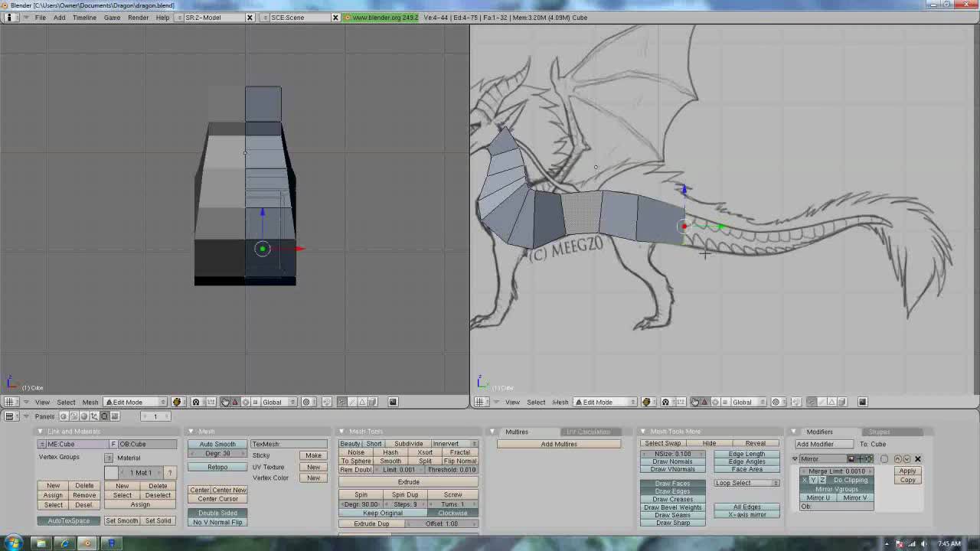Viewport: 980px width, 551px height.
Task: Switch to UV Calculation tab
Action: [x=589, y=432]
